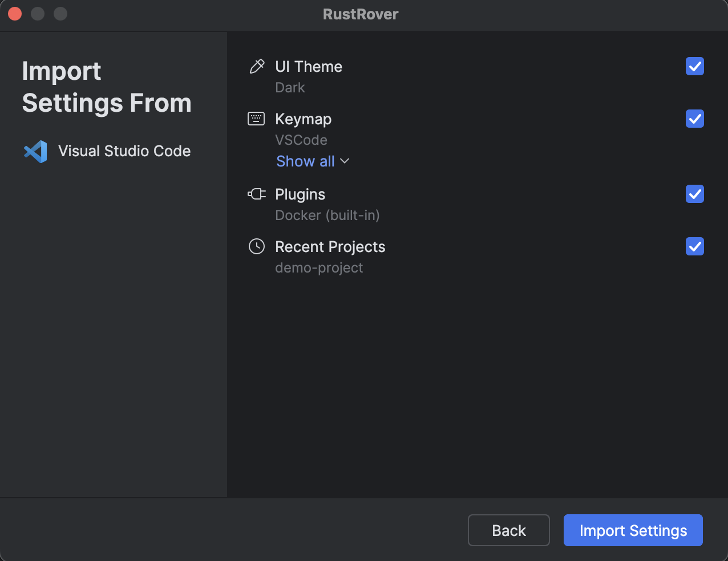728x561 pixels.
Task: Select the Visual Studio Code logo
Action: pos(35,151)
